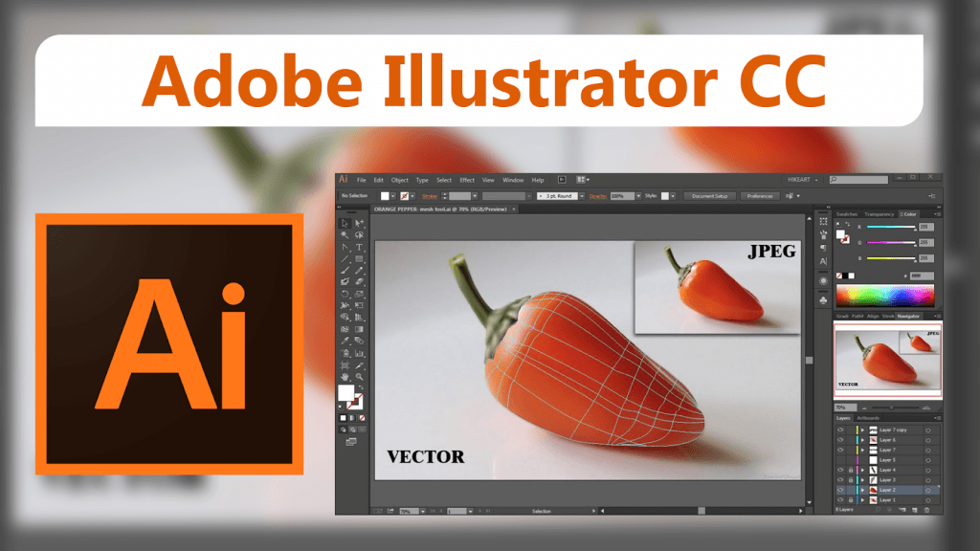This screenshot has width=980, height=551.
Task: Switch to the Artboards tab
Action: (x=866, y=418)
